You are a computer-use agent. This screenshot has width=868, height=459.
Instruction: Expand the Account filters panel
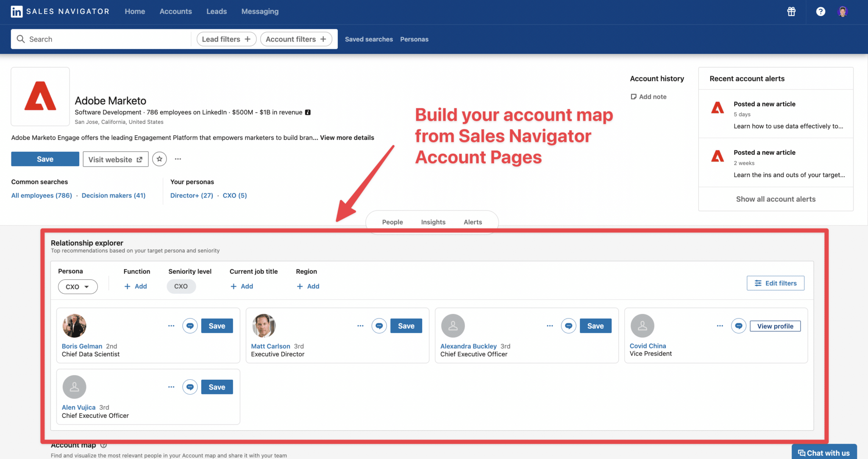point(296,39)
